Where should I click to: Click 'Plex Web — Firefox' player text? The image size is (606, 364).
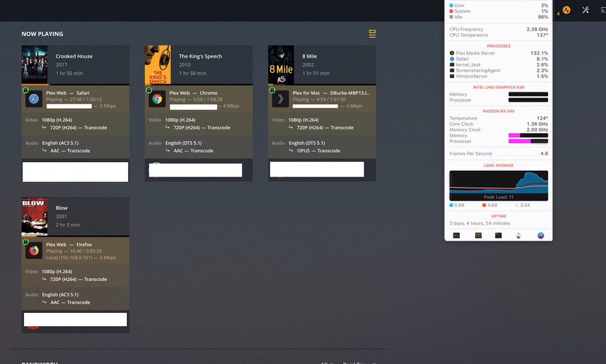[69, 244]
